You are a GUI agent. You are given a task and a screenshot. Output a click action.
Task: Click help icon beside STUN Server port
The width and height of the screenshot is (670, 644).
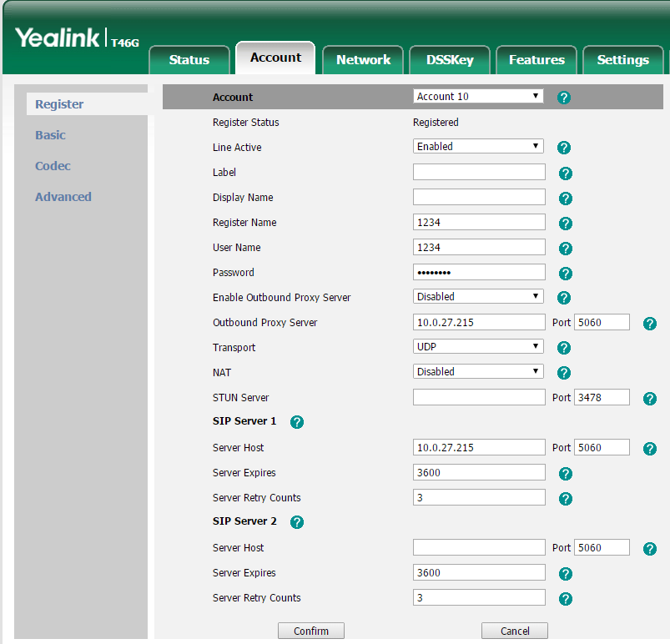tap(650, 399)
